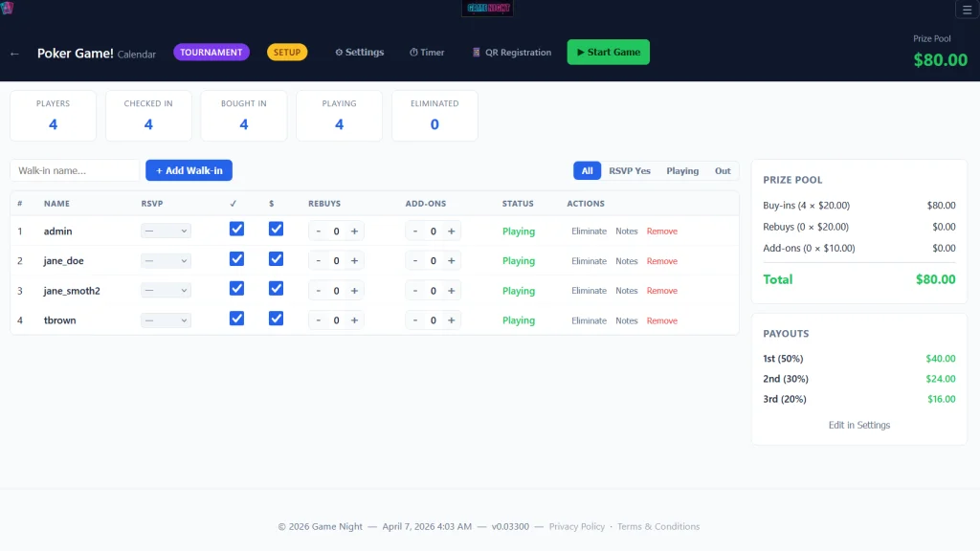The image size is (980, 551).
Task: Remove tbrown from player list
Action: pos(662,320)
